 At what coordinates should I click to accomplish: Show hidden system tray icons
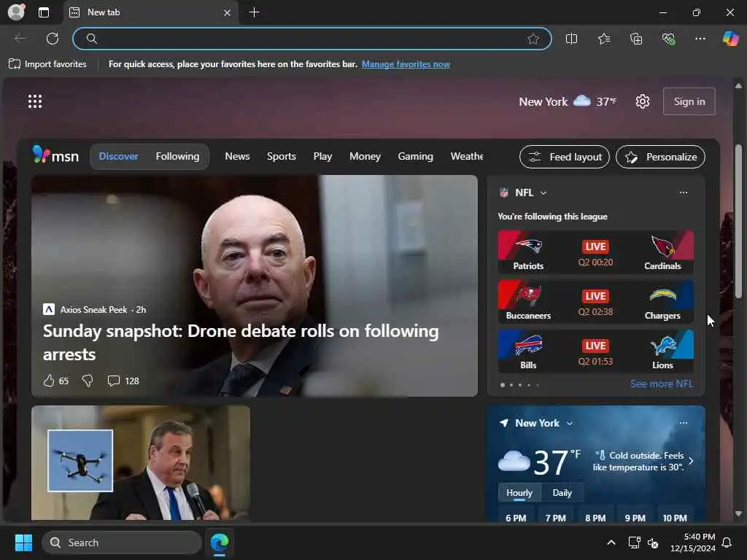tap(611, 542)
